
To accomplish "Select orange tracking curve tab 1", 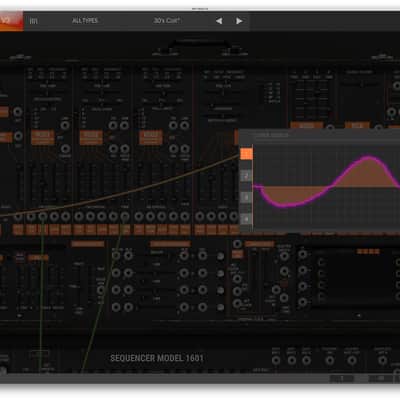I will (246, 154).
